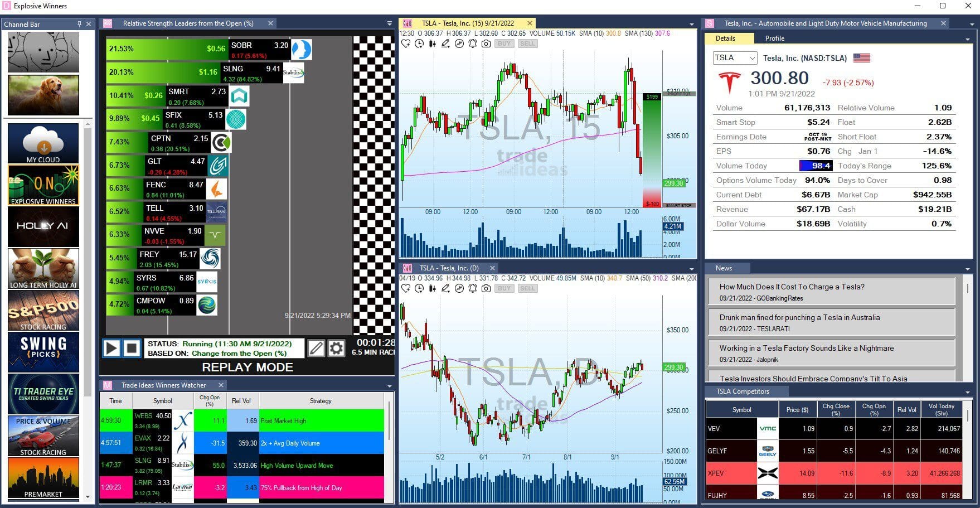Open My Cloud channel
The height and width of the screenshot is (508, 980).
pyautogui.click(x=43, y=143)
